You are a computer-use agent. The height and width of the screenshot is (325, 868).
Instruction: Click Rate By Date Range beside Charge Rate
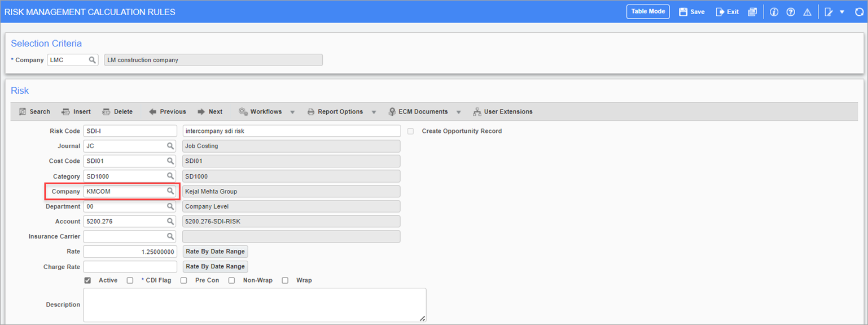coord(215,266)
